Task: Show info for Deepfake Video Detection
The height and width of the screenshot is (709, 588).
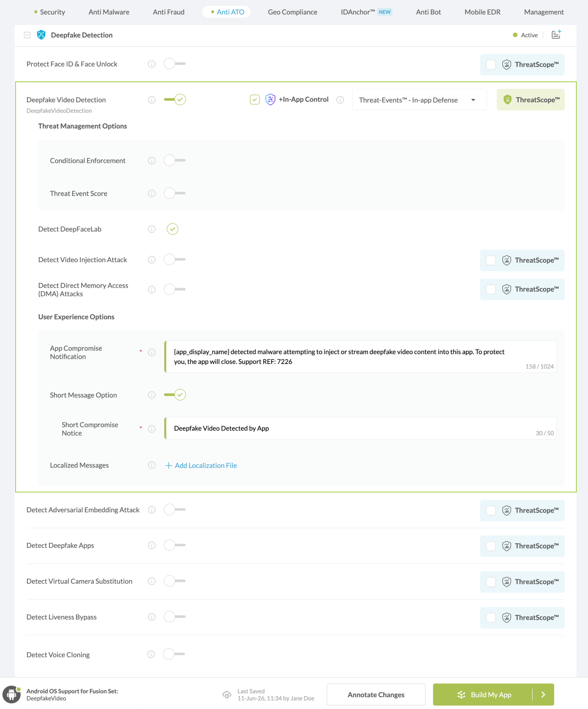Action: click(x=152, y=100)
